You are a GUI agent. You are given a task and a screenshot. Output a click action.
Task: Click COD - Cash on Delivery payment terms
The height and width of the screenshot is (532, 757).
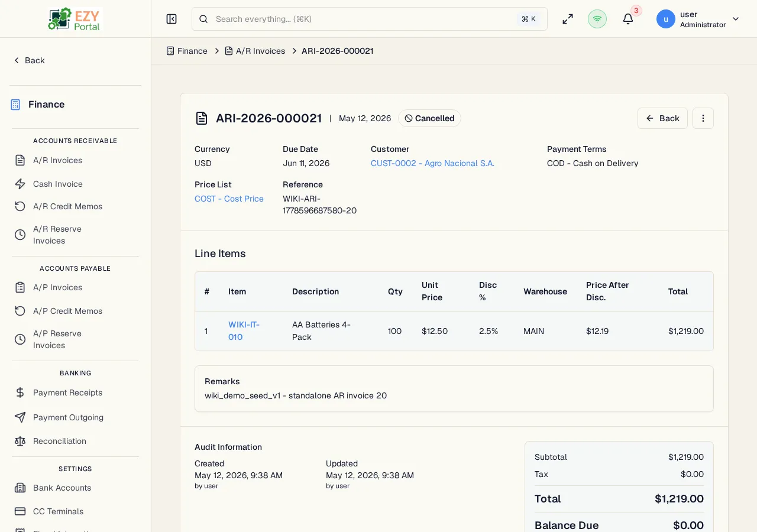click(593, 163)
